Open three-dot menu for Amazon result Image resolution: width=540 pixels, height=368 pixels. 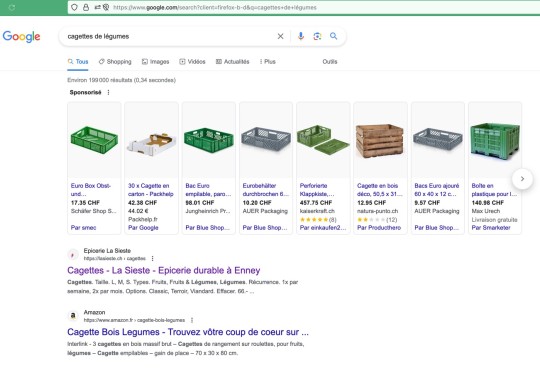[192, 320]
